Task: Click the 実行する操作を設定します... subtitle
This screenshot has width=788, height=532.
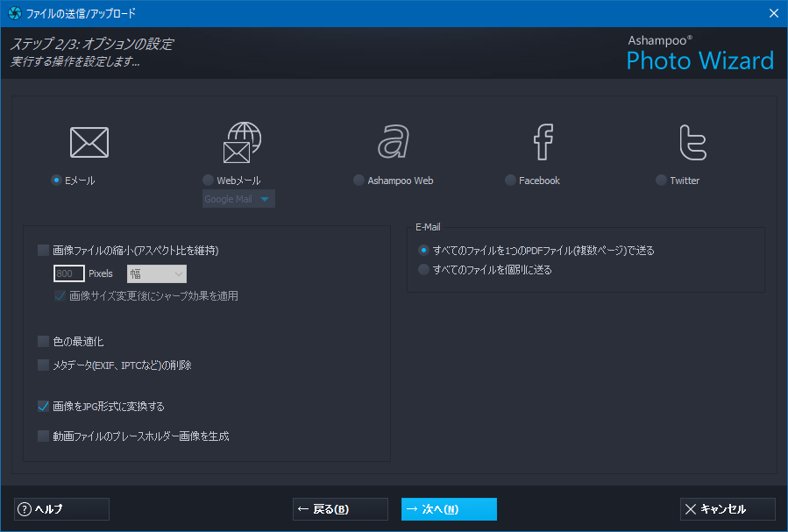Action: pyautogui.click(x=75, y=62)
